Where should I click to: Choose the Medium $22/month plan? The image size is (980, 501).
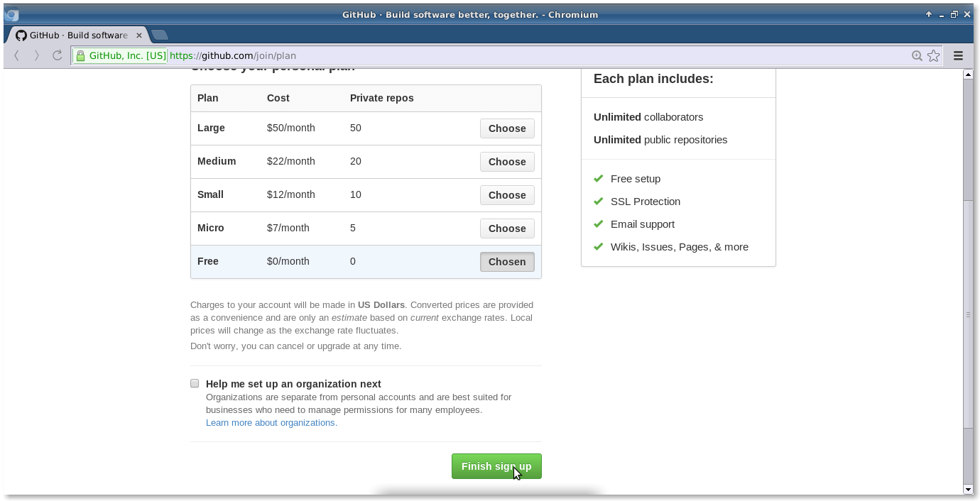(507, 162)
